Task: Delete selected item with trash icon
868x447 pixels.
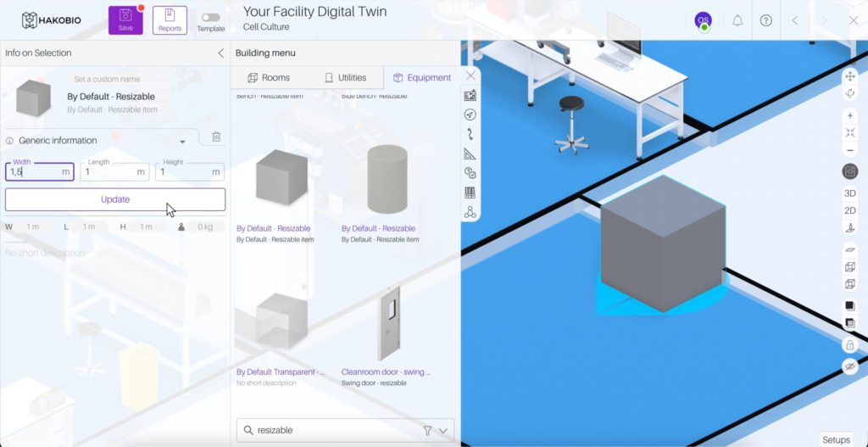Action: coord(216,137)
